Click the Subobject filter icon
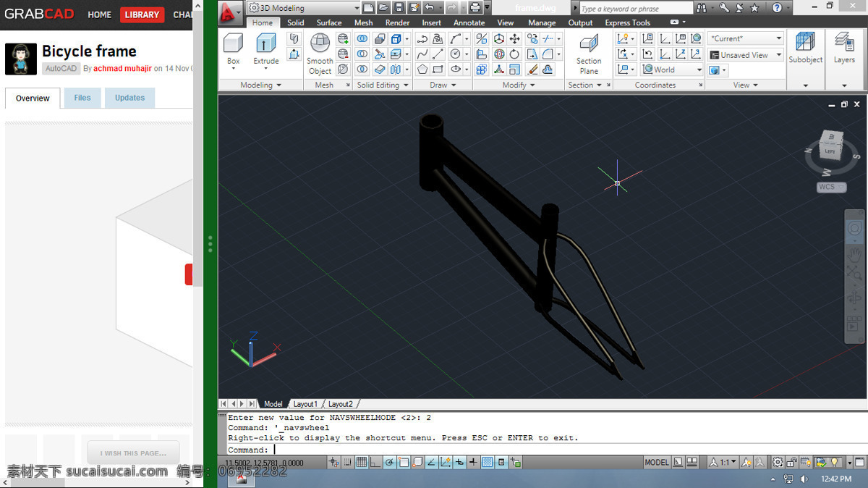This screenshot has width=868, height=488. 805,49
